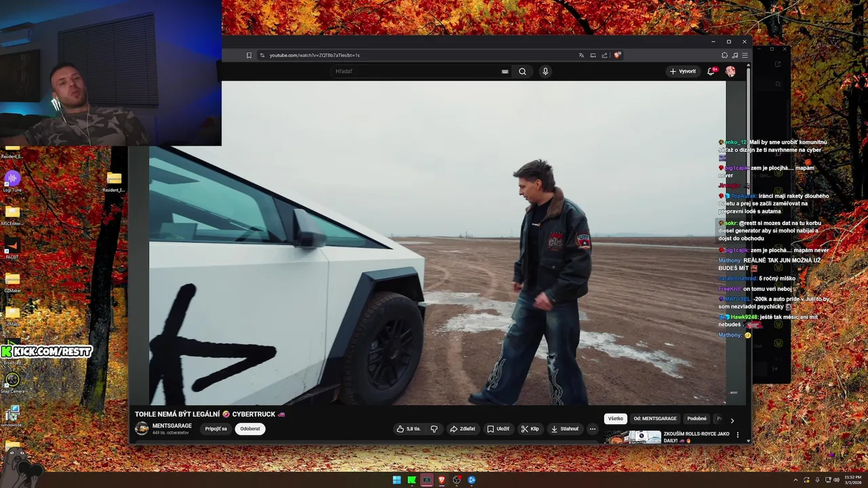
Task: Open the Snap Camera desktop icon
Action: click(12, 382)
